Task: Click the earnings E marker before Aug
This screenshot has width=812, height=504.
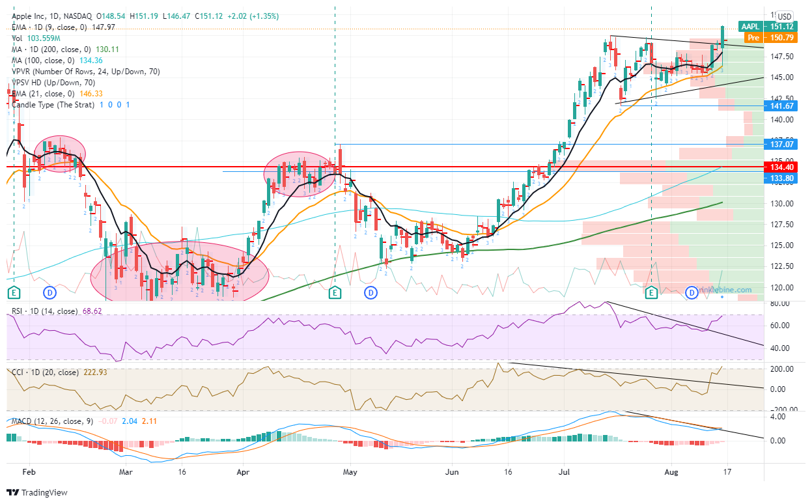Action: tap(651, 293)
